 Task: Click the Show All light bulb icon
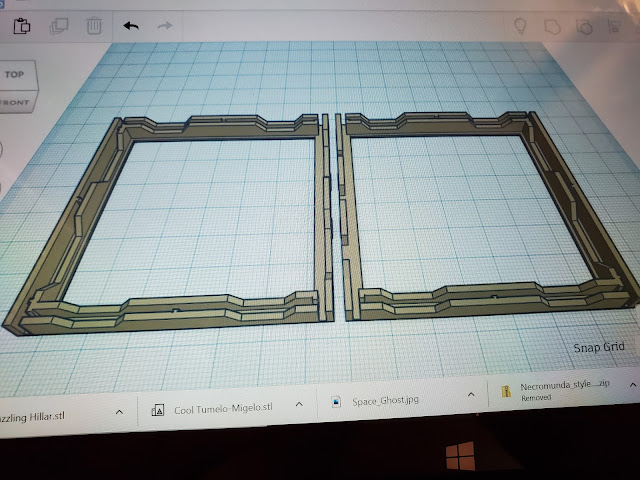(520, 26)
